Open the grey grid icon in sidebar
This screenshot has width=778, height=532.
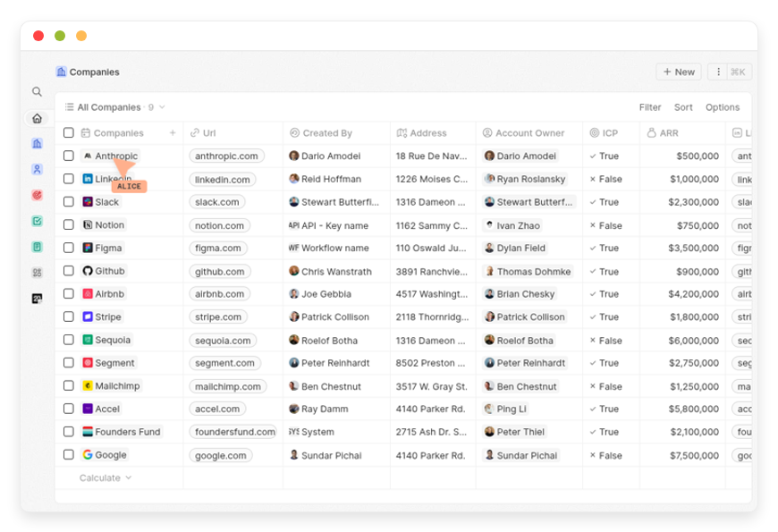38,273
